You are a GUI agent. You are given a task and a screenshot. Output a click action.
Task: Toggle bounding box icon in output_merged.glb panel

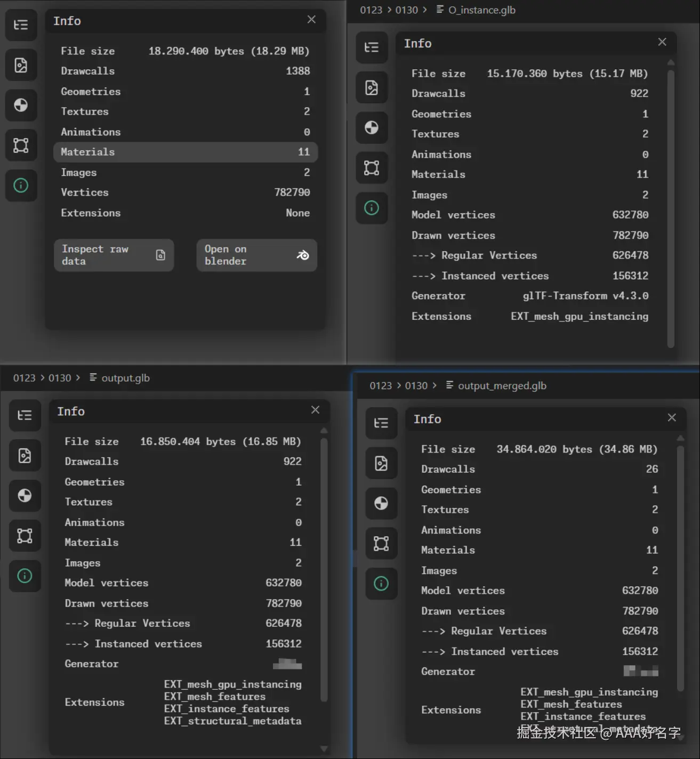click(x=381, y=543)
